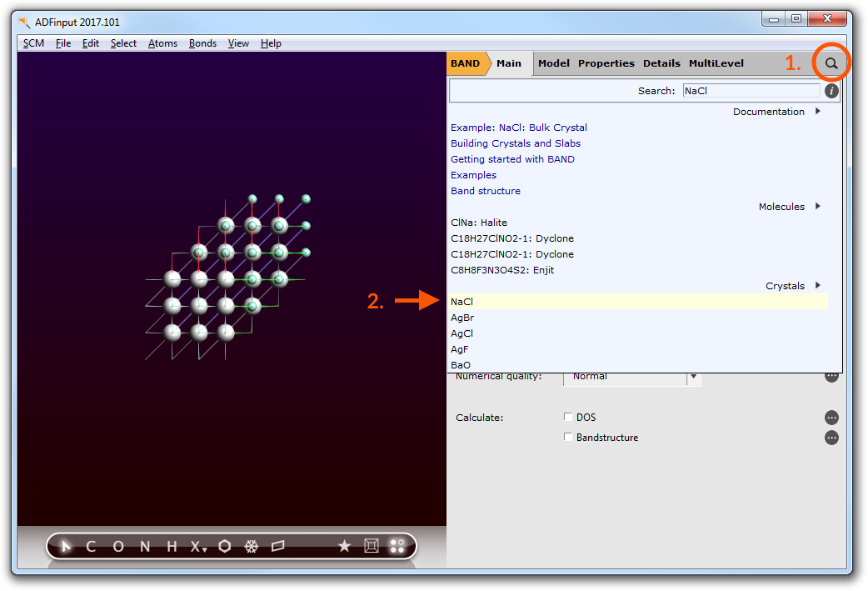
Task: Open Building Crystals and Slabs link
Action: (516, 143)
